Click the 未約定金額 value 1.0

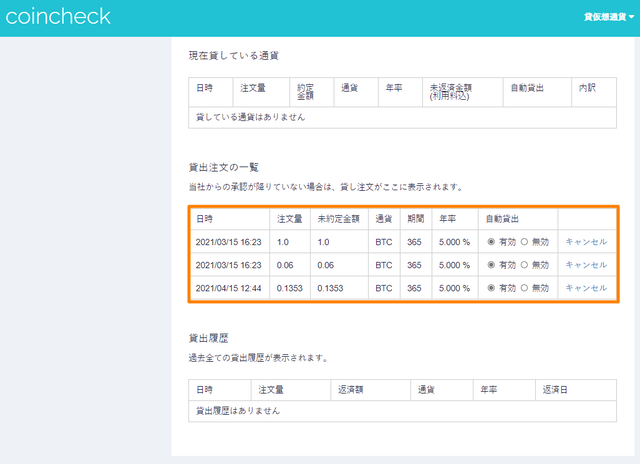323,242
